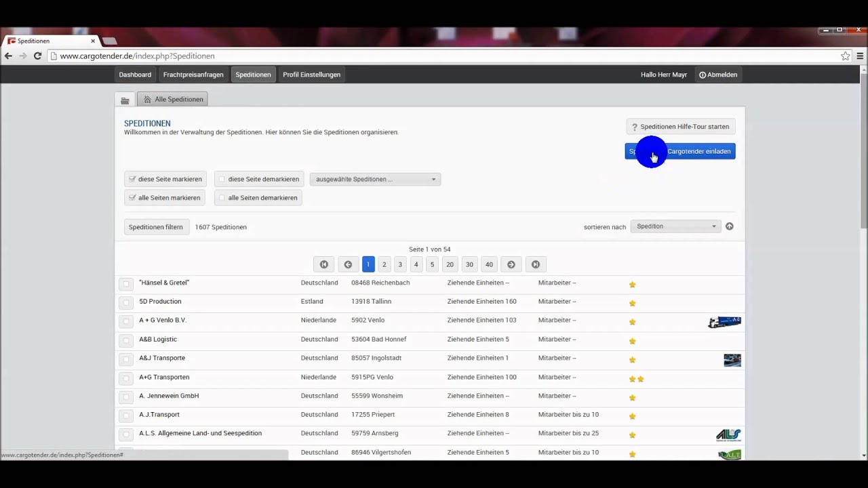Open Profil Einstellungen menu
This screenshot has height=488, width=868.
[x=311, y=75]
